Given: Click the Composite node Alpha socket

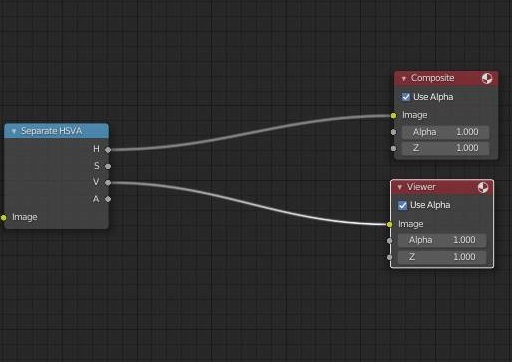Looking at the screenshot, I should point(394,132).
